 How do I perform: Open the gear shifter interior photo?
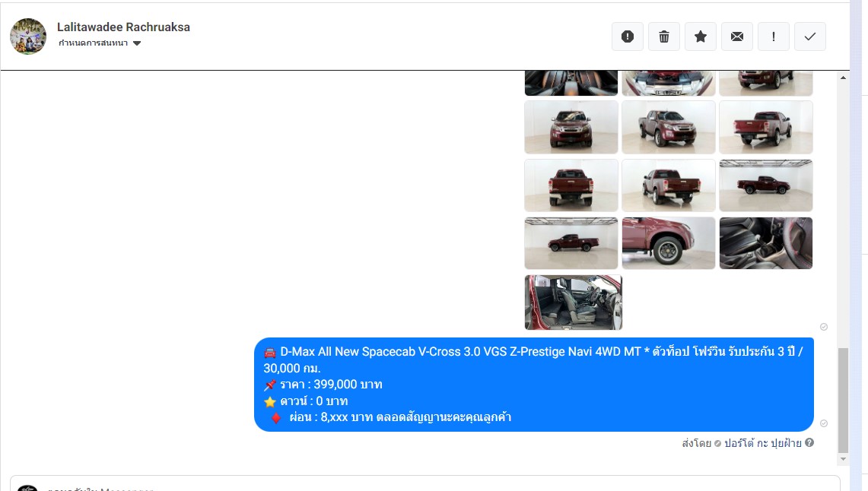point(766,242)
